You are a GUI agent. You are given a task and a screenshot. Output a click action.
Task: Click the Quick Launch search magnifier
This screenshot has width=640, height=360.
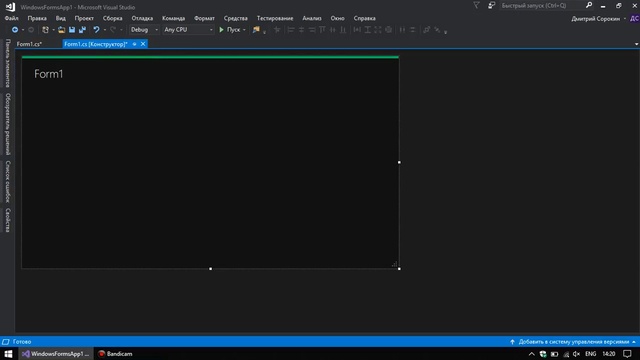(x=589, y=5)
